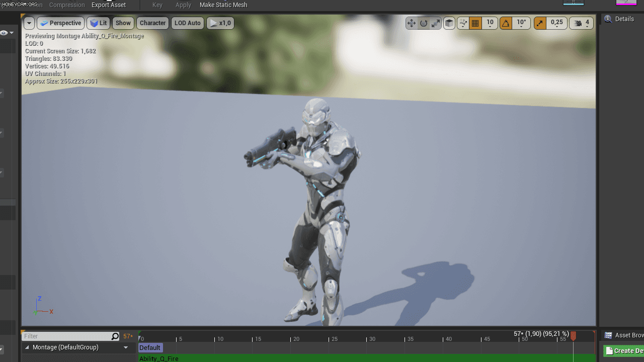This screenshot has height=362, width=644.
Task: Open the viewport options arrow menu
Action: 29,23
